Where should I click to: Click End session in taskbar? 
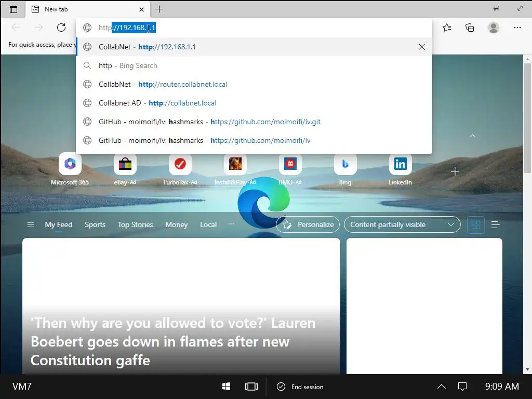point(300,387)
